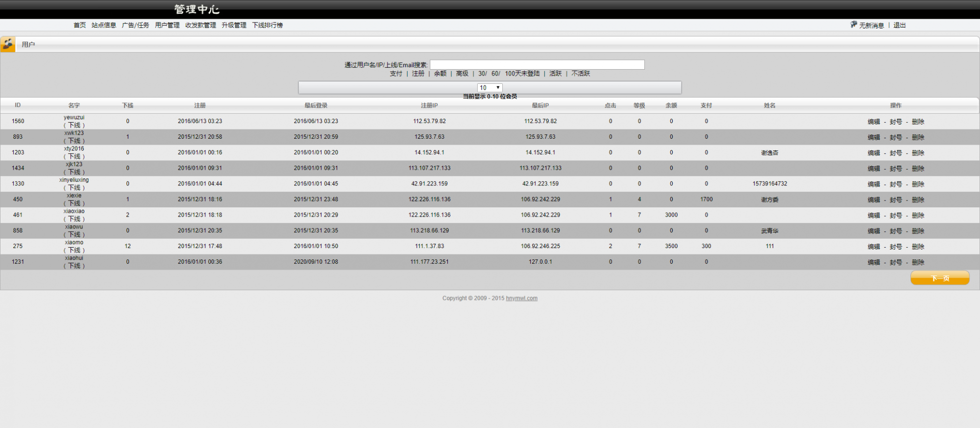Click 编辑 for user yewuzui
The width and height of the screenshot is (980, 428).
point(873,122)
